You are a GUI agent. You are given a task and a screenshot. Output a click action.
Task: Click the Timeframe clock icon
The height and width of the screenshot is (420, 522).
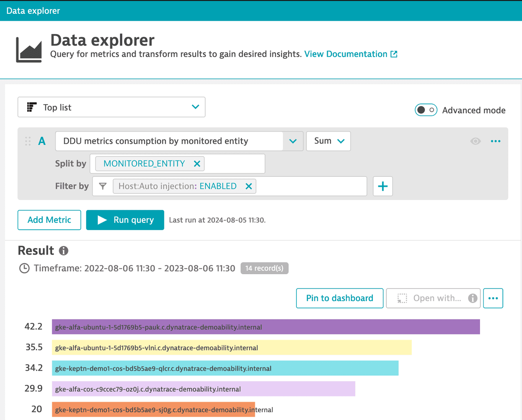pos(24,268)
